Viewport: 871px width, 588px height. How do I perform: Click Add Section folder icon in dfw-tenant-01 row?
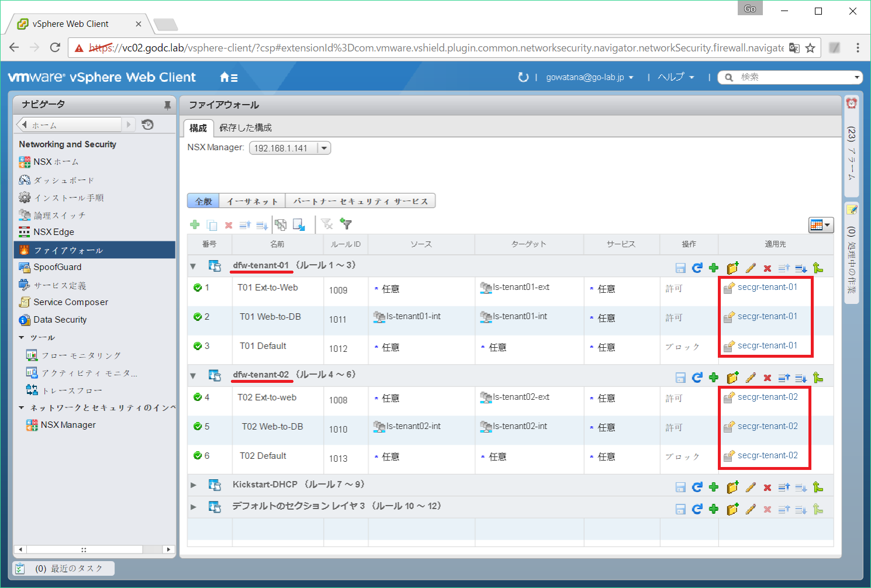(x=732, y=268)
